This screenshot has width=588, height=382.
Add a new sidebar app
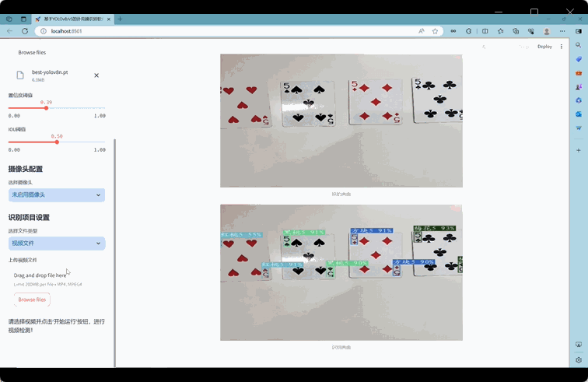579,150
